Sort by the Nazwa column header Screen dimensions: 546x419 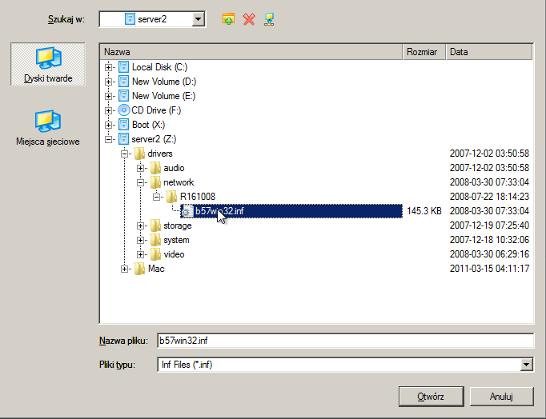click(x=251, y=52)
